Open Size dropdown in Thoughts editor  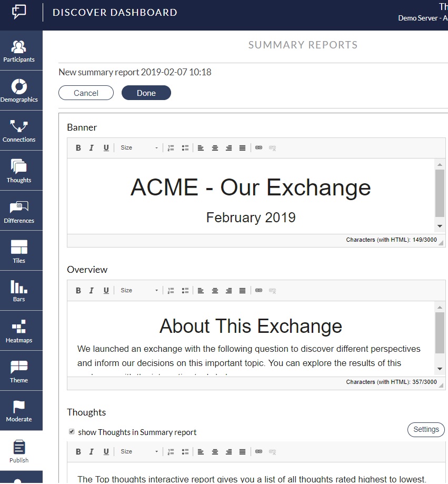(x=139, y=451)
